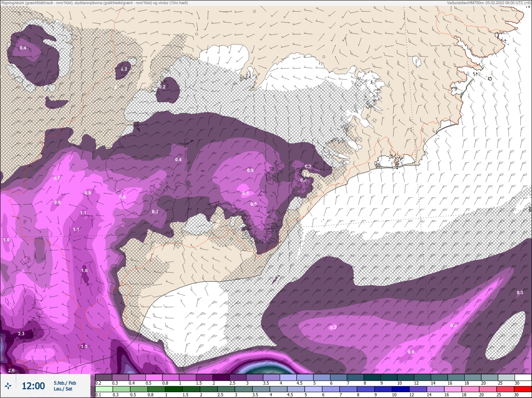The image size is (532, 398).
Task: Click the 1.6 precipitation value on the map
Action: coord(84,270)
